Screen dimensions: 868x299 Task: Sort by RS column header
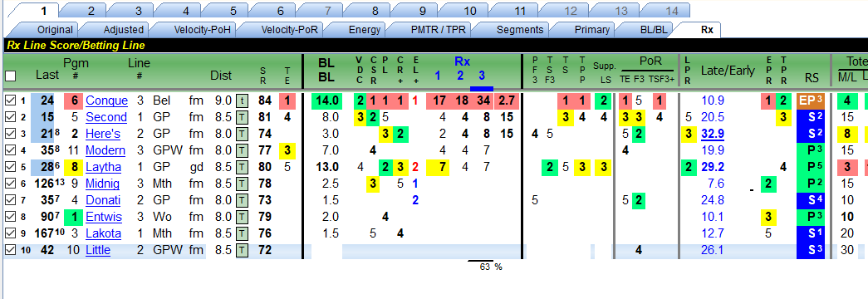tap(812, 79)
